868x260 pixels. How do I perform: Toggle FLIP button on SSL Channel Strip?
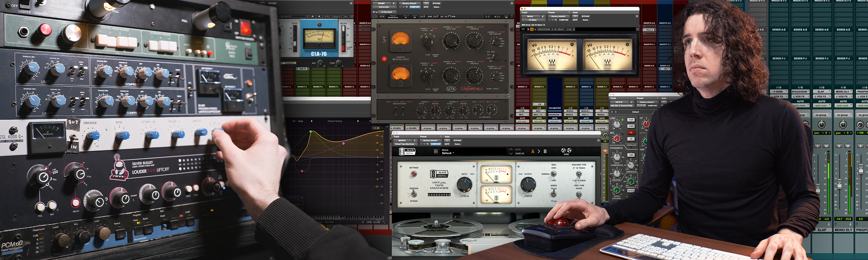click(631, 120)
